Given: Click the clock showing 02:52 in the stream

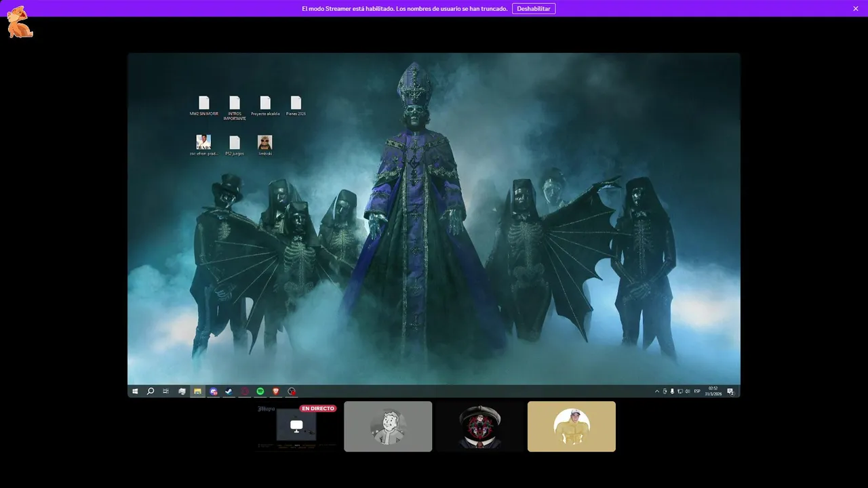Looking at the screenshot, I should coord(713,391).
